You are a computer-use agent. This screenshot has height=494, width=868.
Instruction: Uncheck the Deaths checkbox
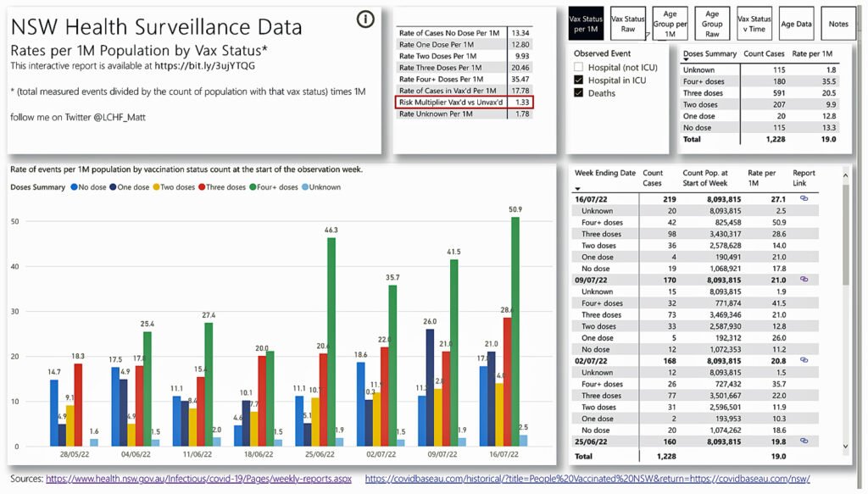click(578, 93)
